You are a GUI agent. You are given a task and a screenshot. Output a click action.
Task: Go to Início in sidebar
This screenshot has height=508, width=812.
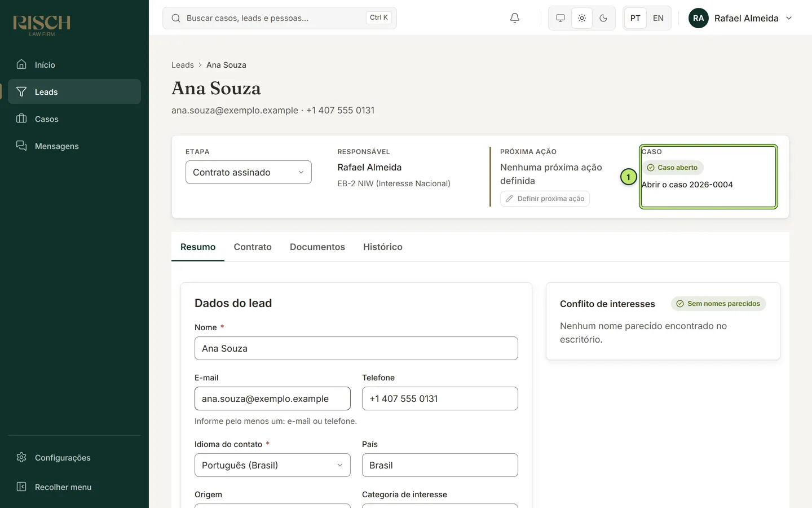tap(74, 64)
